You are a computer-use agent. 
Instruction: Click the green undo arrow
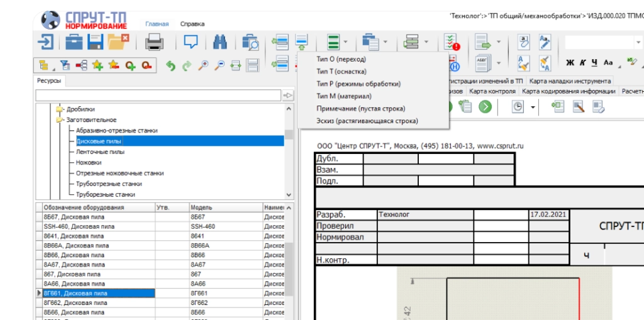point(170,65)
